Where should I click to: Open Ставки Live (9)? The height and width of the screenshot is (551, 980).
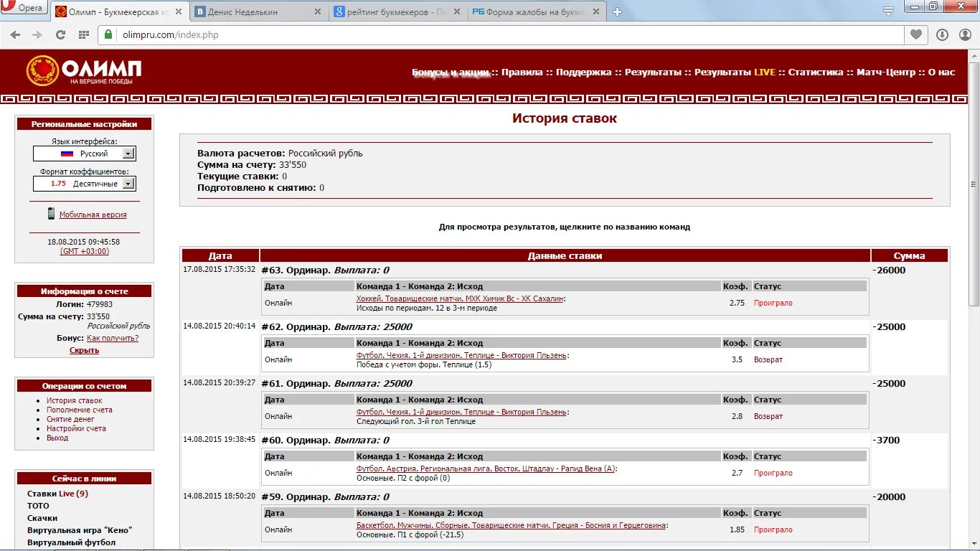click(x=57, y=494)
